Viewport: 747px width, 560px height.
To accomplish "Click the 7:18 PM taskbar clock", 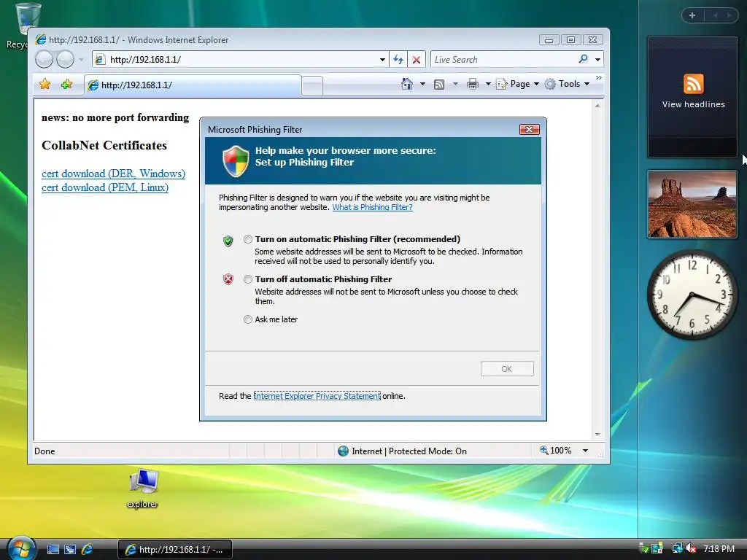I will (x=719, y=549).
